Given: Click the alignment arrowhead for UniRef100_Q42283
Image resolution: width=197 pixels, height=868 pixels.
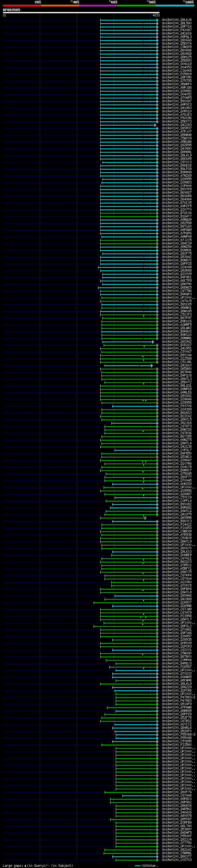Looking at the screenshot, I should point(155,125).
